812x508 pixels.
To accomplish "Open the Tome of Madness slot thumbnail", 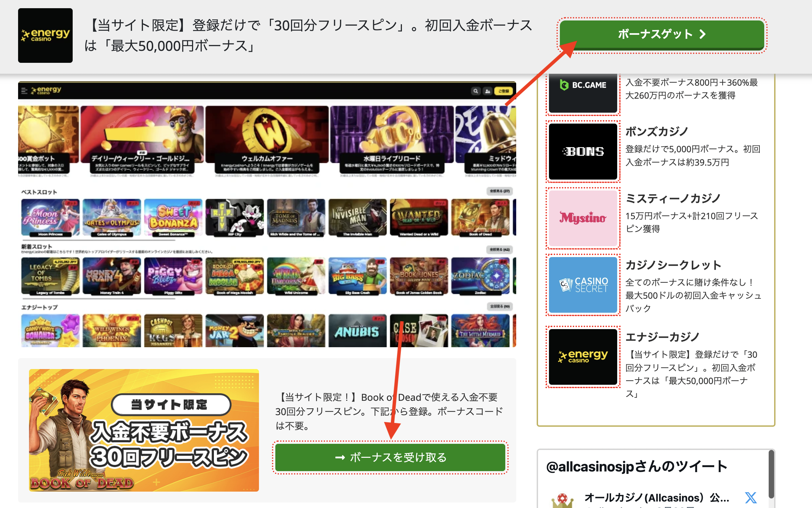I will pyautogui.click(x=296, y=217).
